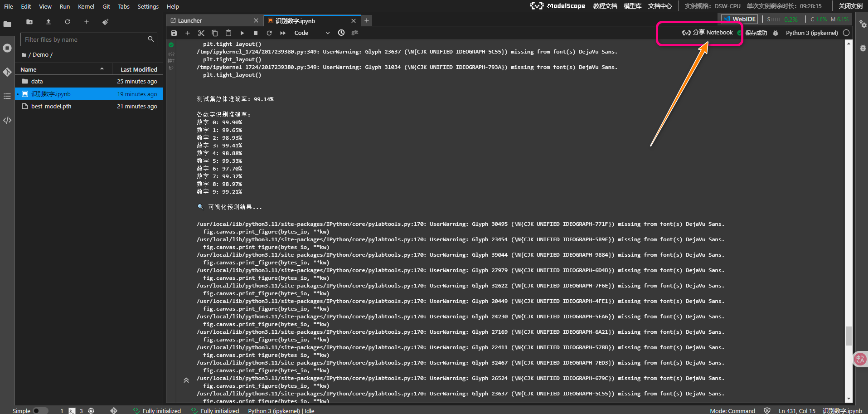
Task: Open debugger panel in right sidebar
Action: point(863,48)
